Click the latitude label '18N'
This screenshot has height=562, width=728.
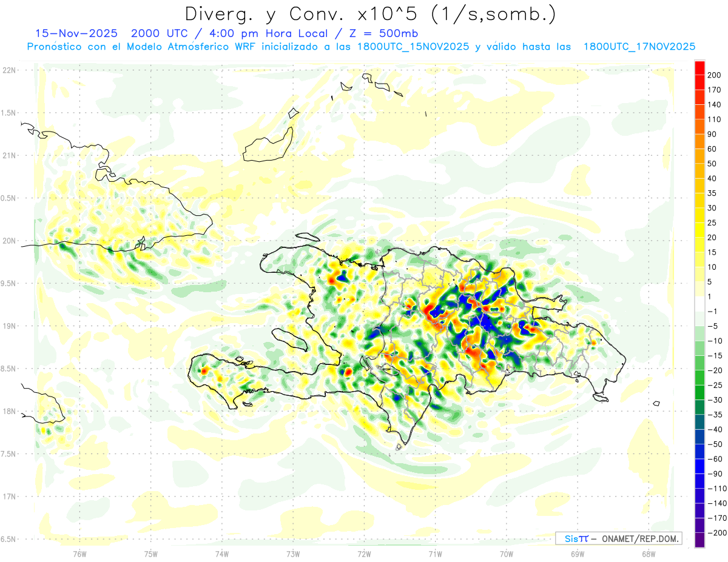8,412
